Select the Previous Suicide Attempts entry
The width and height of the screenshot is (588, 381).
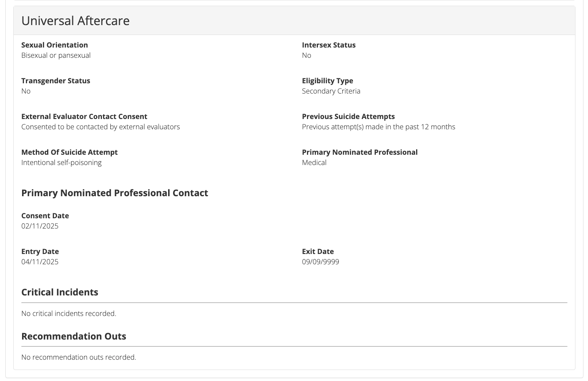(378, 127)
